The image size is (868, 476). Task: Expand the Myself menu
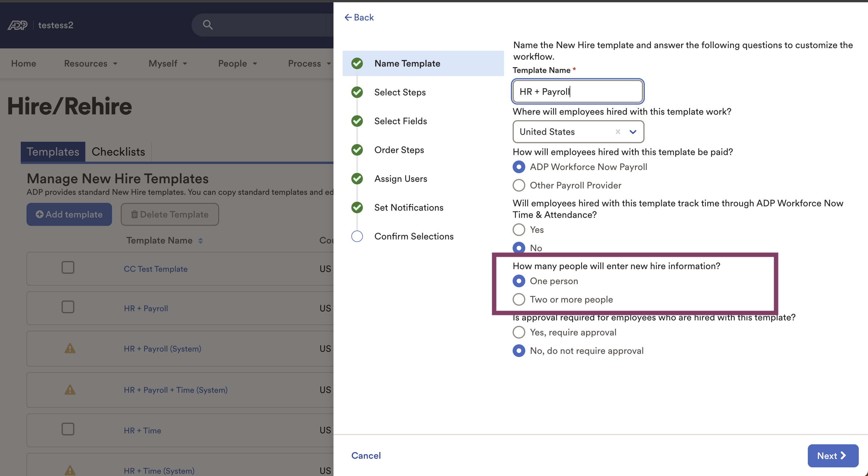tap(168, 63)
